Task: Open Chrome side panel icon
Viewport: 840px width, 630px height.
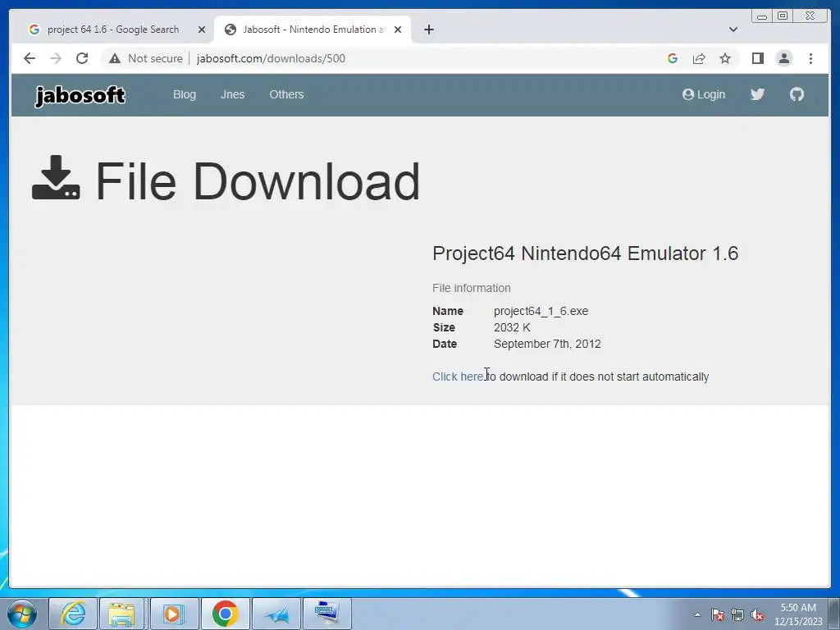Action: click(757, 58)
